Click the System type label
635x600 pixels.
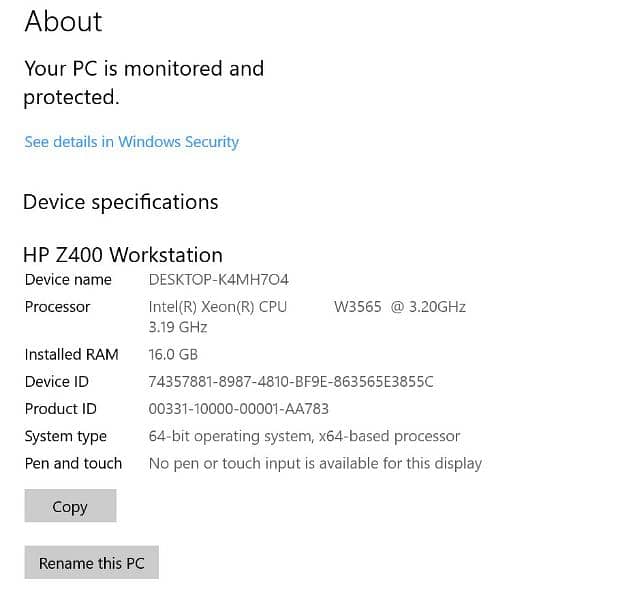coord(66,437)
